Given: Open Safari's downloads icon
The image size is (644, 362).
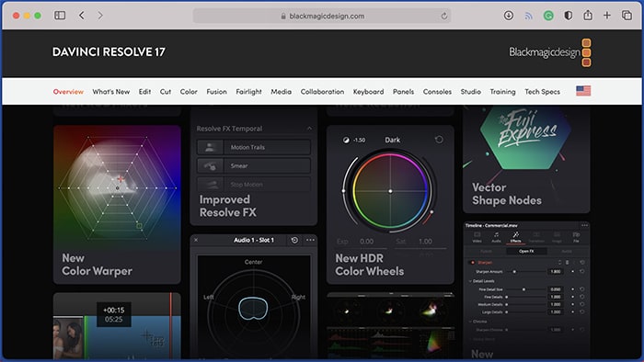Looking at the screenshot, I should [x=509, y=16].
